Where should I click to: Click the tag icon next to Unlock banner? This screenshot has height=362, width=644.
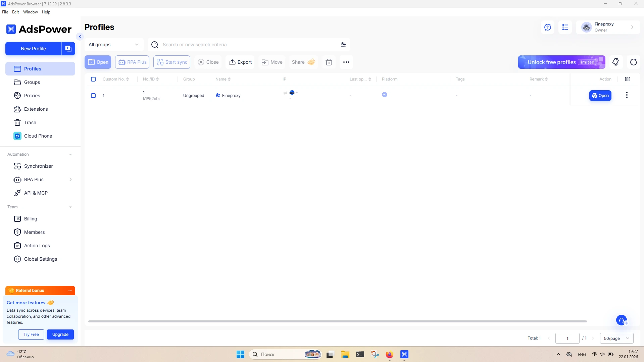615,62
